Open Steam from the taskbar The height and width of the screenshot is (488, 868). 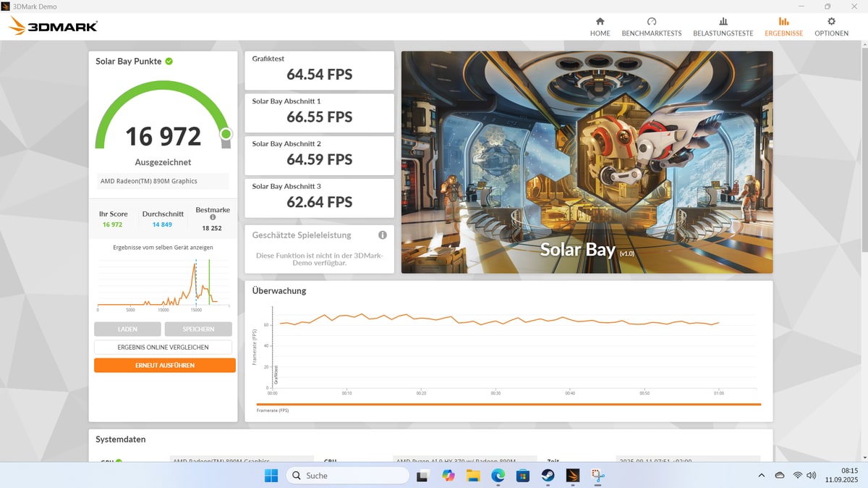548,476
